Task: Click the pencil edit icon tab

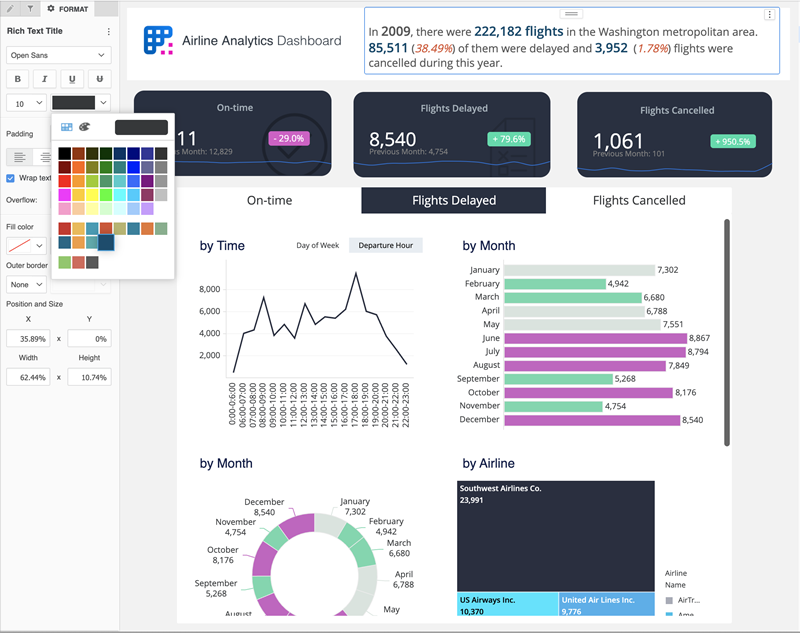Action: (10, 8)
